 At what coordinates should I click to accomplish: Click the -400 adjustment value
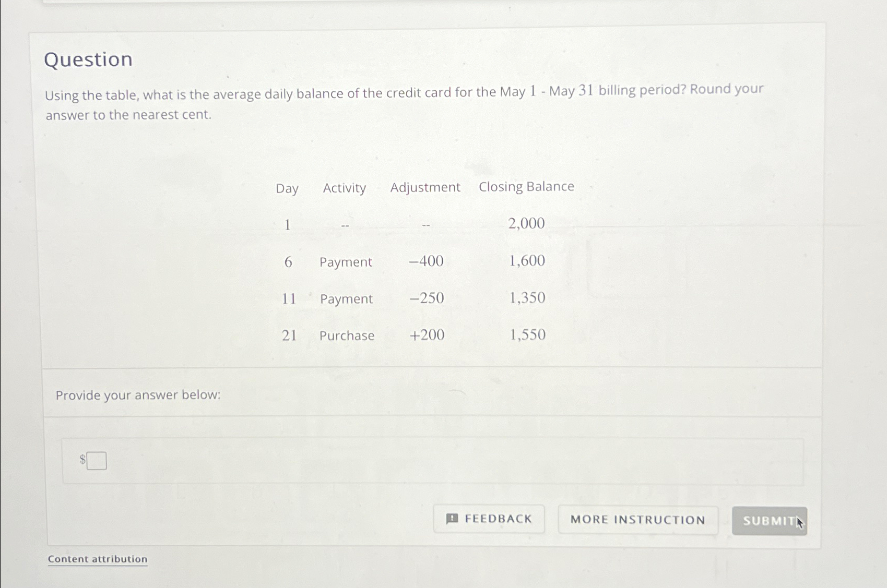[x=425, y=261]
